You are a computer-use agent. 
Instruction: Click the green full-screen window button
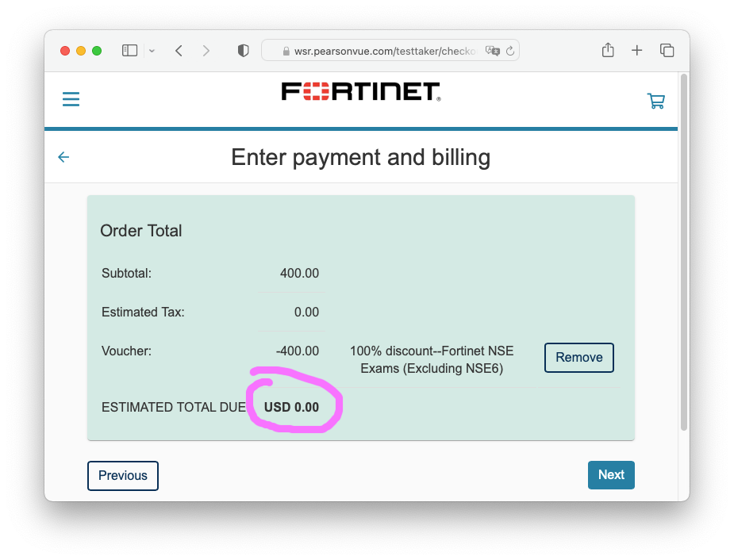click(97, 51)
